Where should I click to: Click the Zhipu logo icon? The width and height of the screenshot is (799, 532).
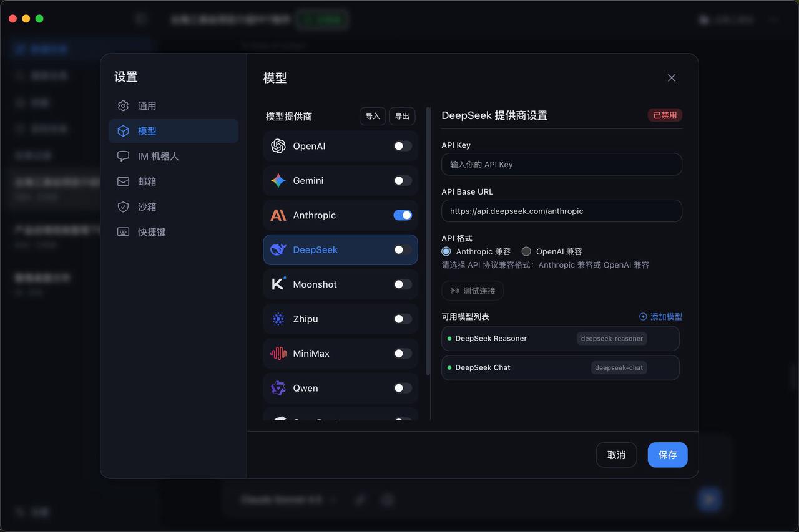click(278, 319)
